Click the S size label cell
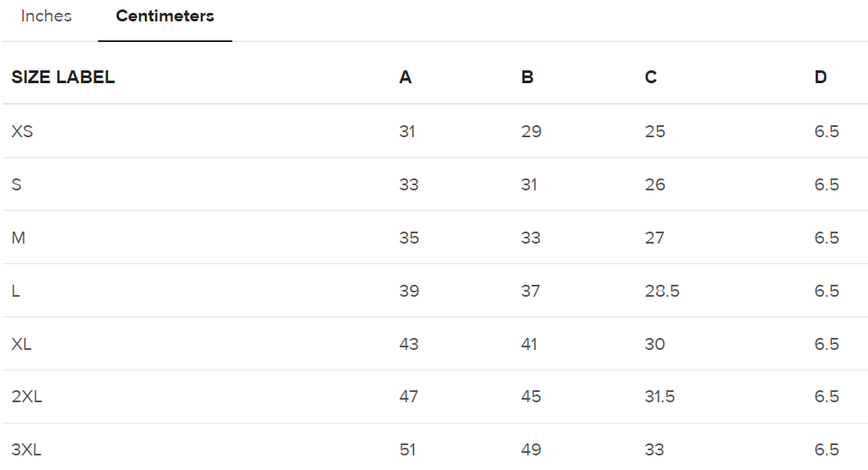 tap(16, 184)
